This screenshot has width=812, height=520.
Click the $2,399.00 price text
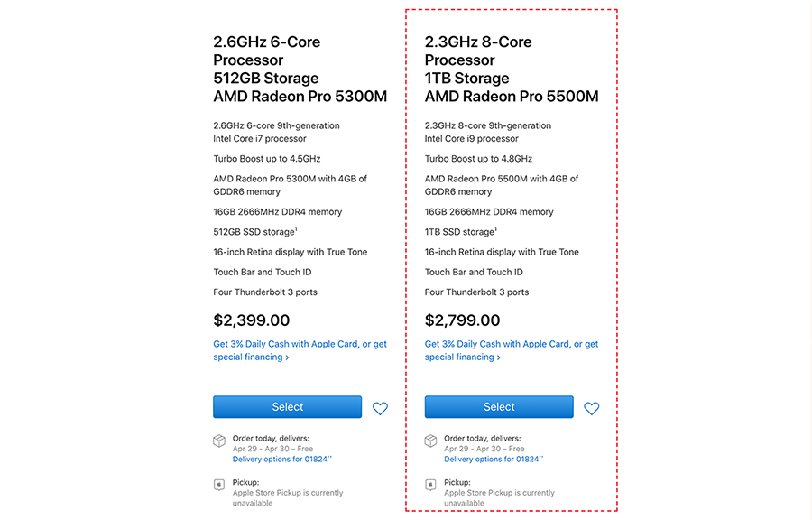click(x=251, y=320)
